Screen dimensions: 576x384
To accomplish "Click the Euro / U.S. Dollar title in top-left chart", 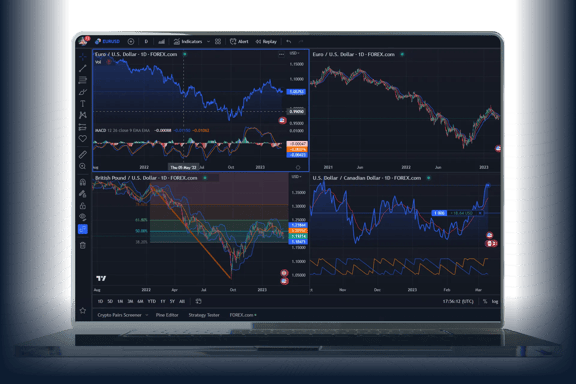I will click(136, 54).
